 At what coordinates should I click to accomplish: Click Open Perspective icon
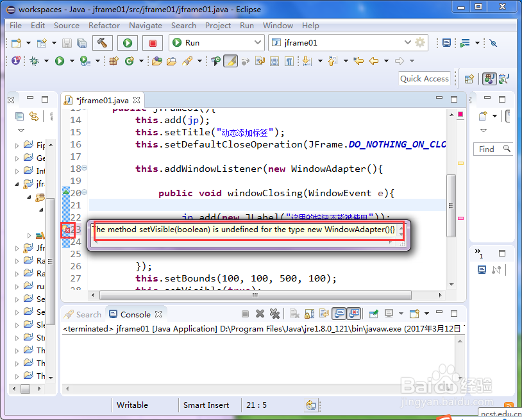(x=469, y=80)
